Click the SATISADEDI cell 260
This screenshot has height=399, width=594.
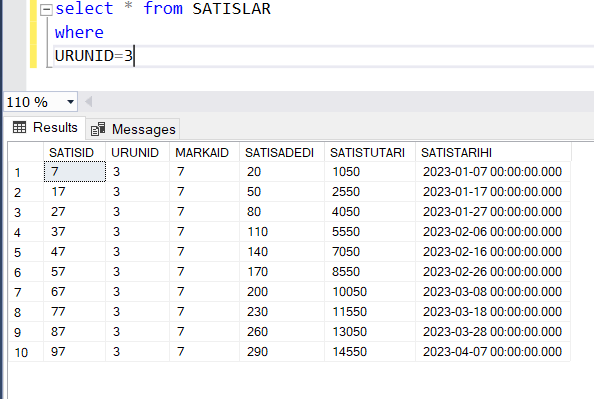point(282,332)
